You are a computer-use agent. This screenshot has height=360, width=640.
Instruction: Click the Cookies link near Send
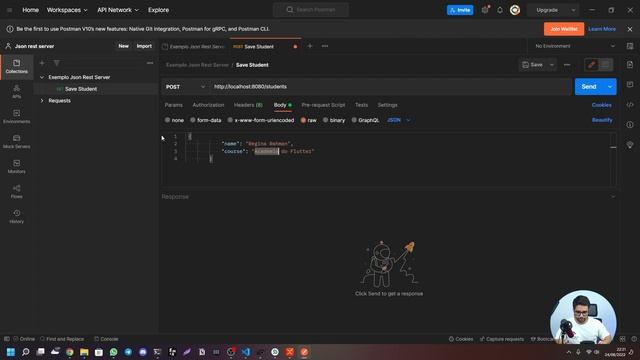pos(602,105)
